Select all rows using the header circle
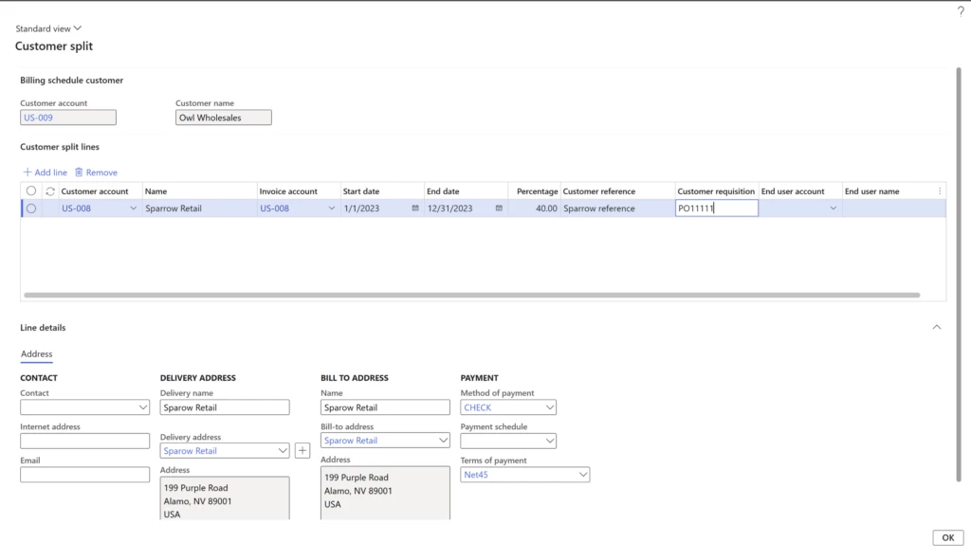 (30, 190)
